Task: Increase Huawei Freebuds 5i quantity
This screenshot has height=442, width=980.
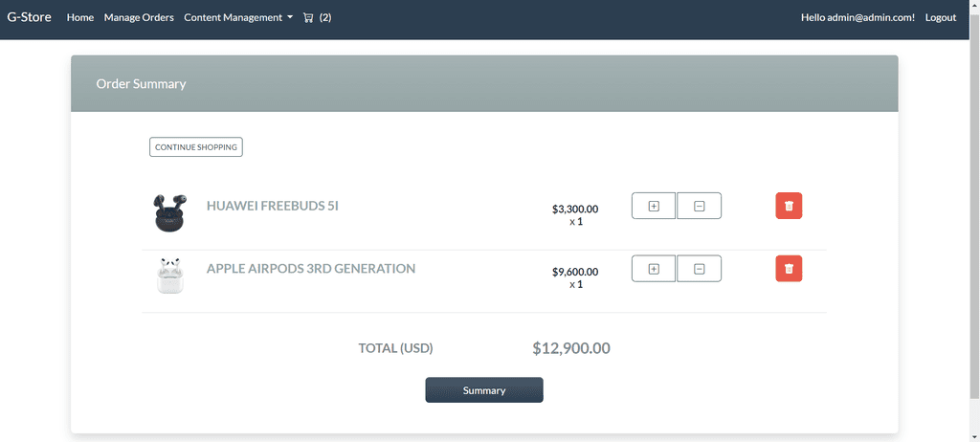Action: pos(654,206)
